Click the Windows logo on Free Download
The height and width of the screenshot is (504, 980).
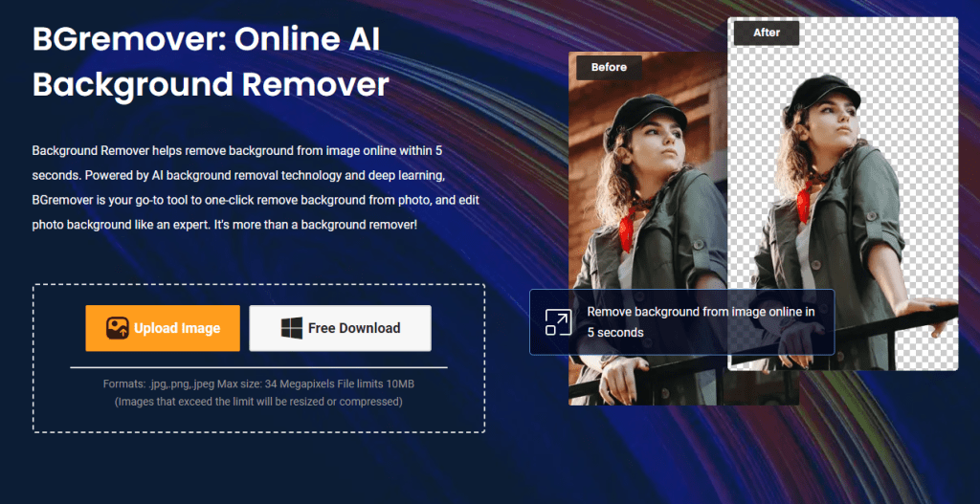[x=292, y=328]
